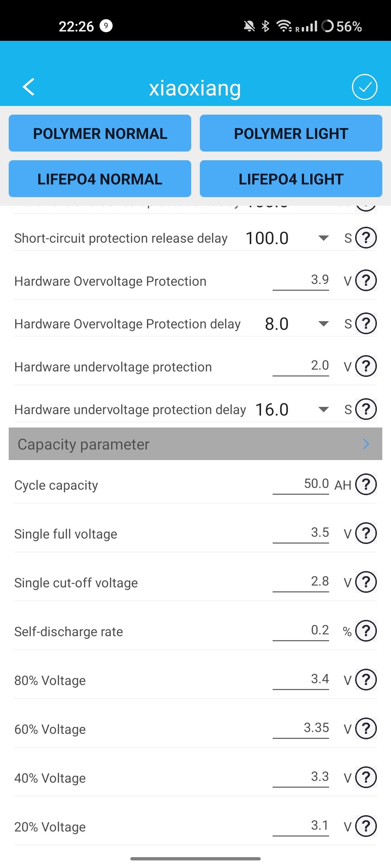
Task: Tap the checkmark confirm icon
Action: (364, 87)
